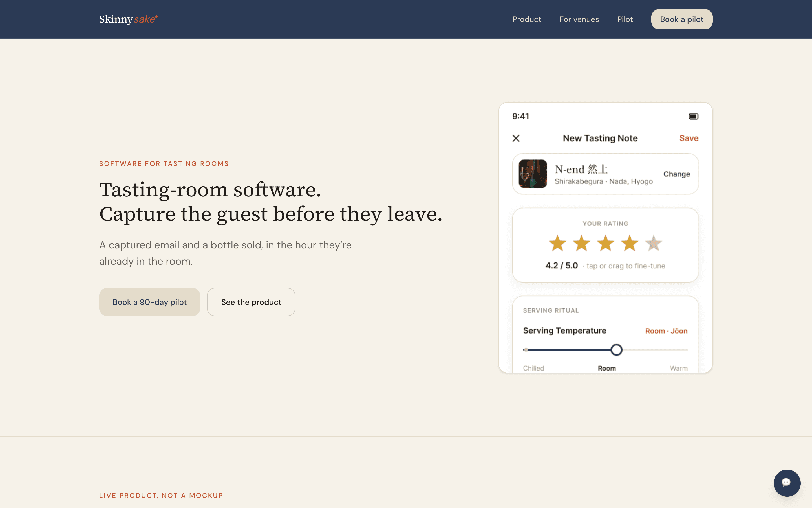Click See the product button
This screenshot has width=812, height=508.
[x=251, y=302]
